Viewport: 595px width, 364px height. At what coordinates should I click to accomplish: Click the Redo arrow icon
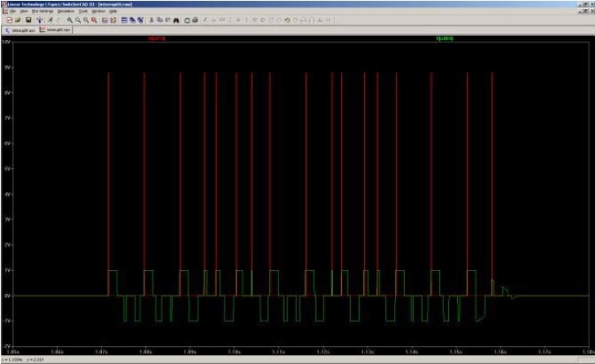[295, 20]
